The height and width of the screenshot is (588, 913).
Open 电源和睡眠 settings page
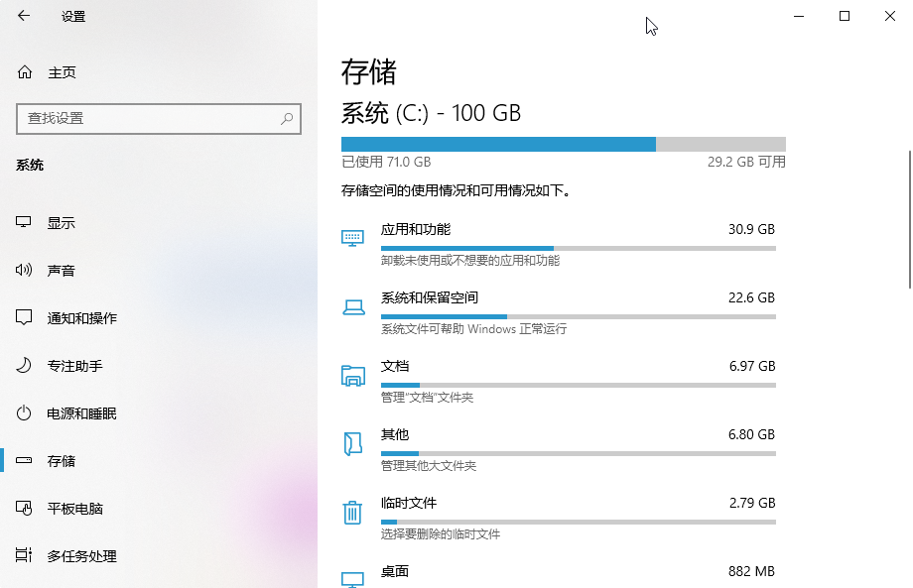[159, 413]
